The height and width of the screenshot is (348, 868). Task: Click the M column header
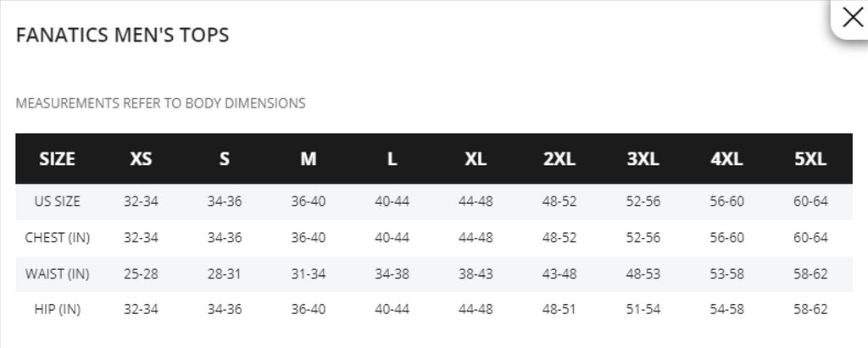tap(309, 159)
